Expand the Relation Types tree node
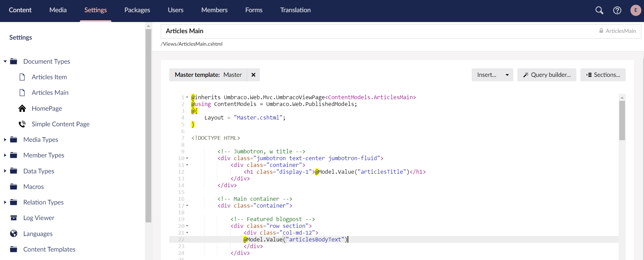Image resolution: width=644 pixels, height=260 pixels. pos(5,202)
